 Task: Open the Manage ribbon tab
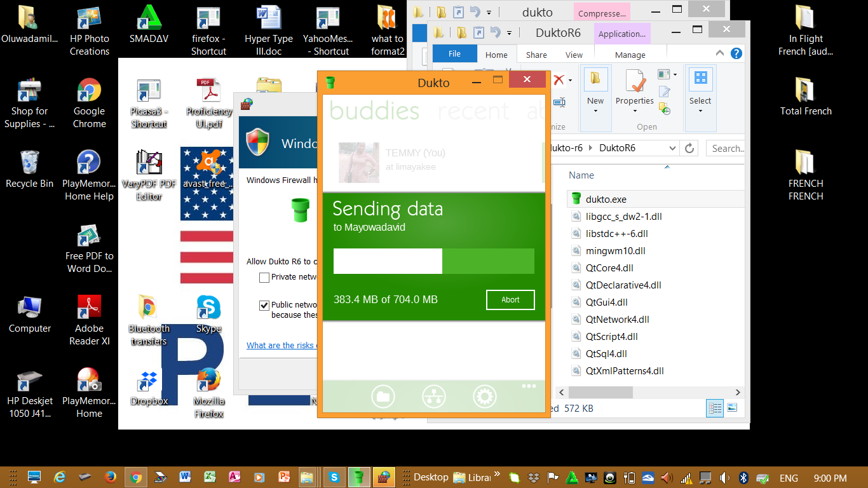pyautogui.click(x=630, y=55)
